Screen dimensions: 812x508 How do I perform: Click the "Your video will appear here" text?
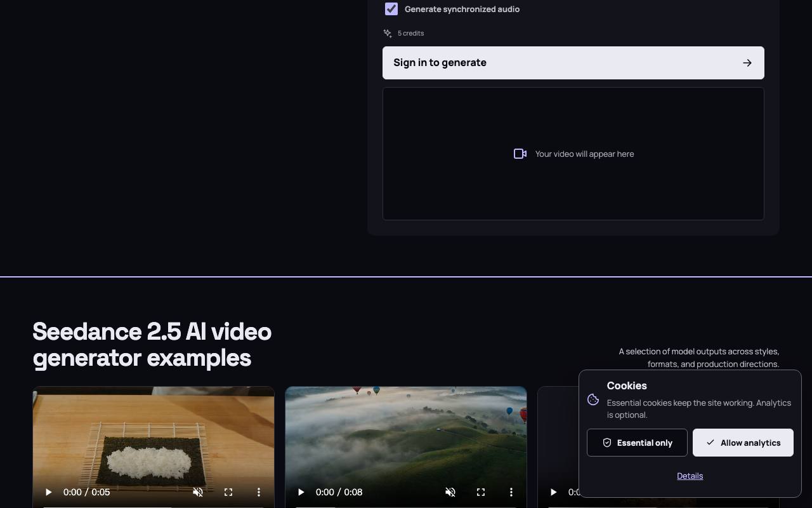pos(584,154)
